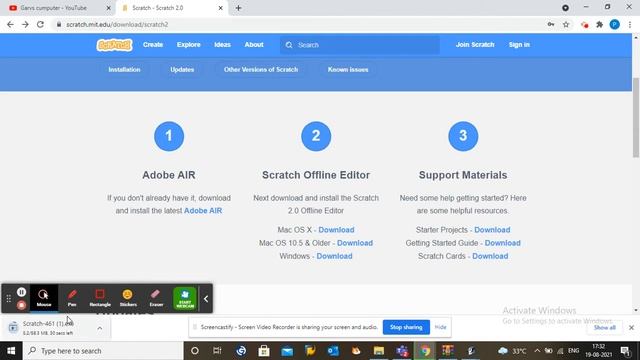
Task: Open the Known Issues tab
Action: [348, 69]
